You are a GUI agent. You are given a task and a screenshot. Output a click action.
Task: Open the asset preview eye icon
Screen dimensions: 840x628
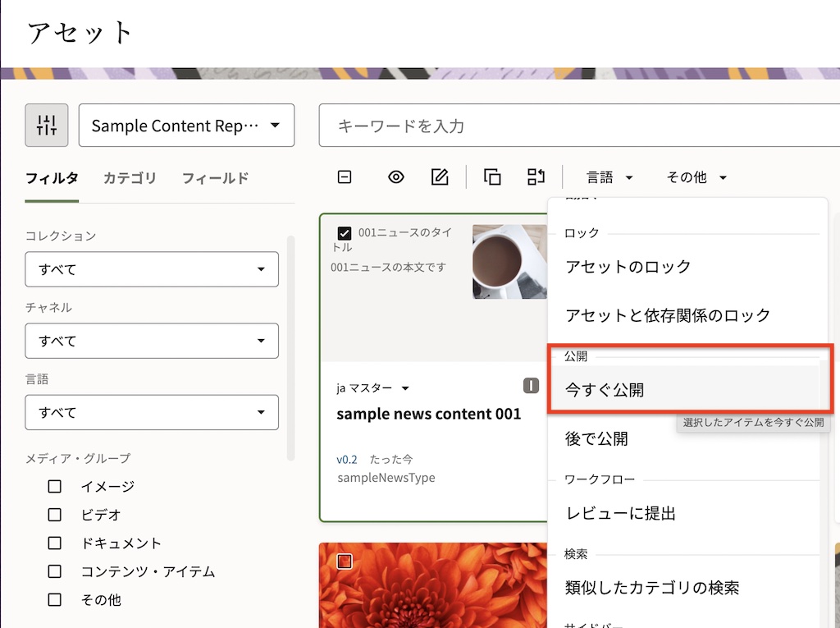(395, 176)
